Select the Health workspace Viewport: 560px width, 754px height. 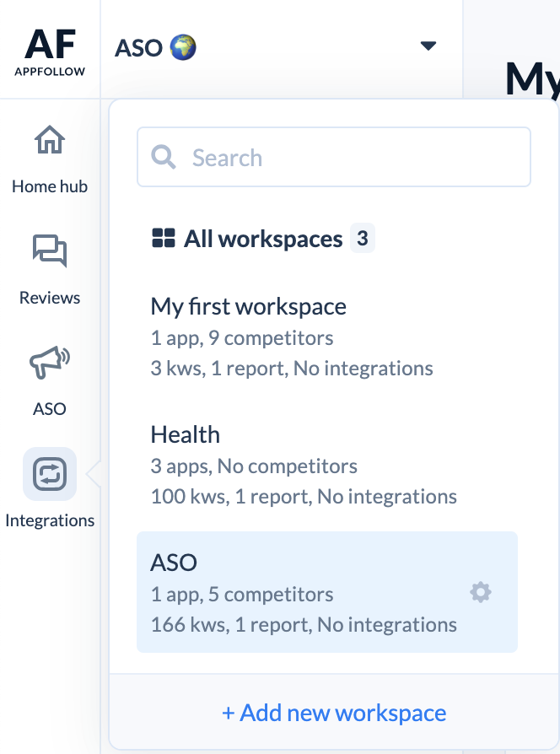point(327,466)
